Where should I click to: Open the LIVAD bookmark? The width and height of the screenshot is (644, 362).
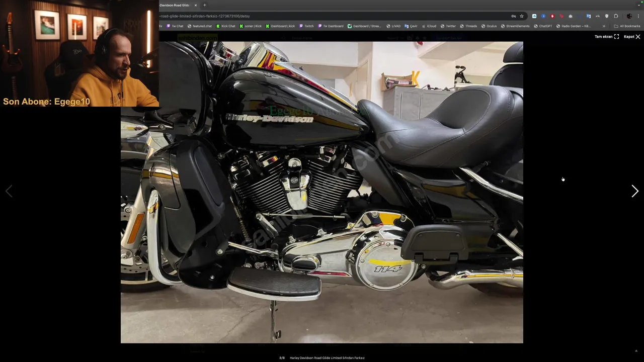click(x=393, y=26)
